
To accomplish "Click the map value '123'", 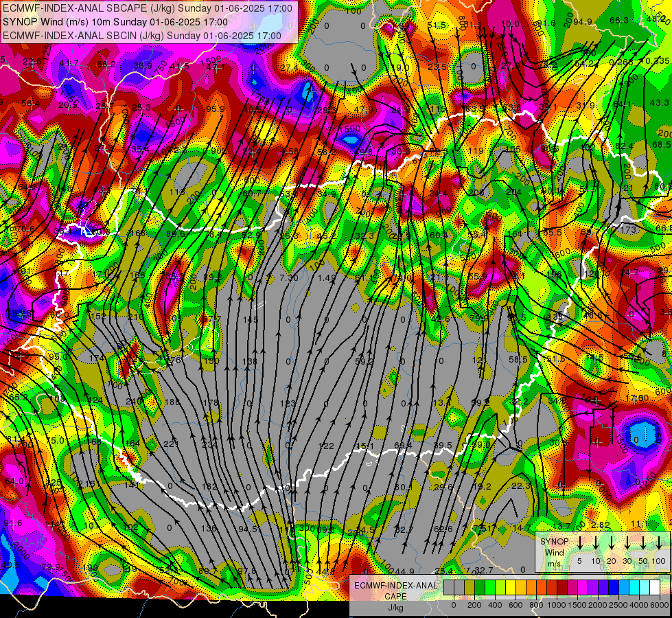I will (288, 404).
